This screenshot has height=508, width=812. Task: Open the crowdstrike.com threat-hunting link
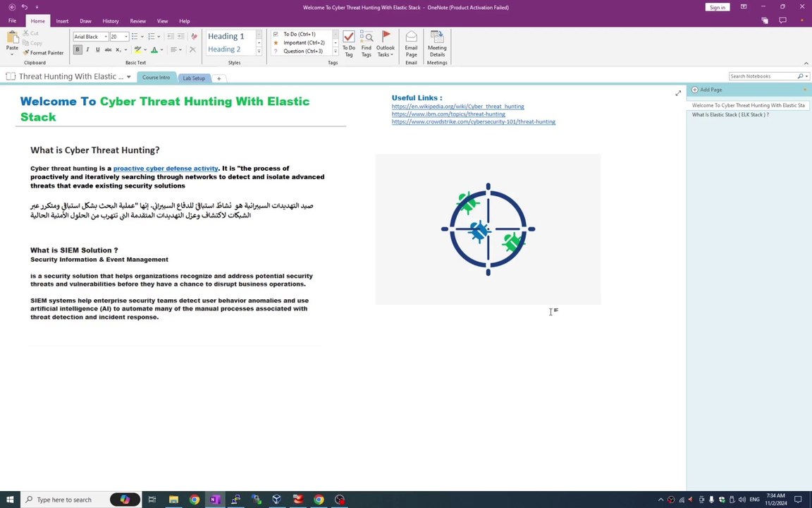tap(474, 122)
